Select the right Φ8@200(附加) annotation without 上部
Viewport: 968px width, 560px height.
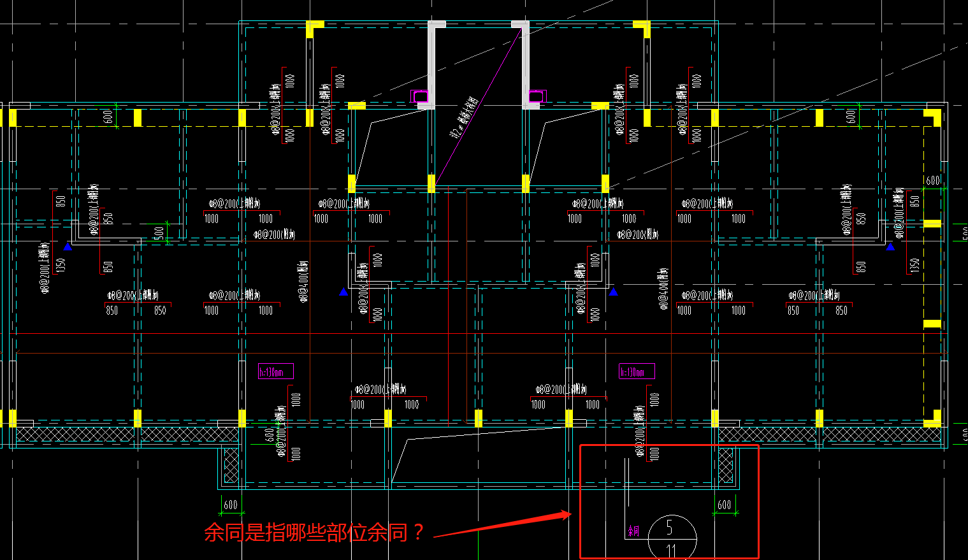point(638,234)
